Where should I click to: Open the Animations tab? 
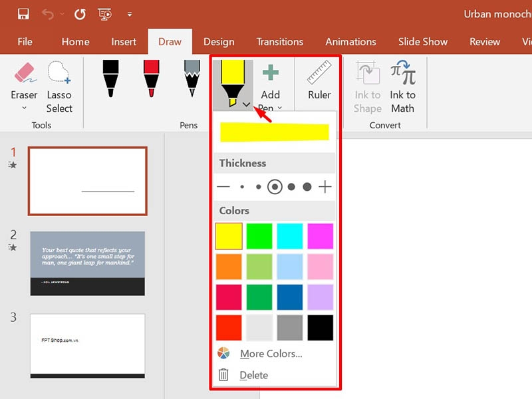click(x=351, y=42)
